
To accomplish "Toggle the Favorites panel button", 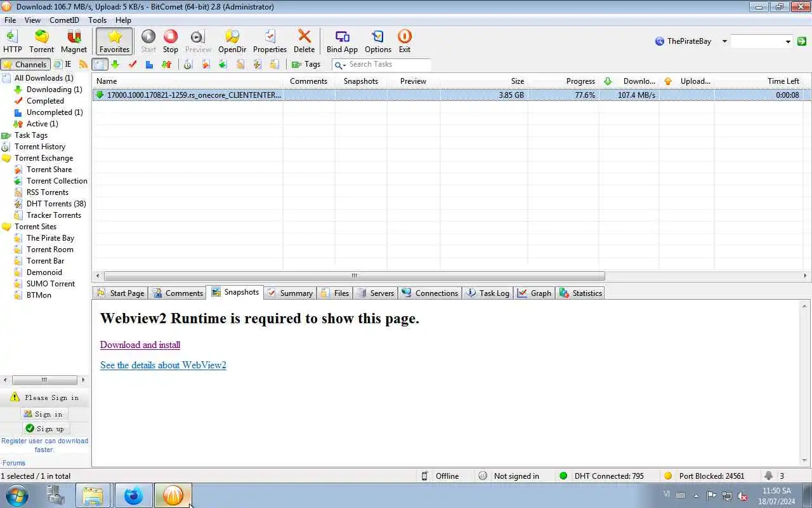I will [114, 41].
